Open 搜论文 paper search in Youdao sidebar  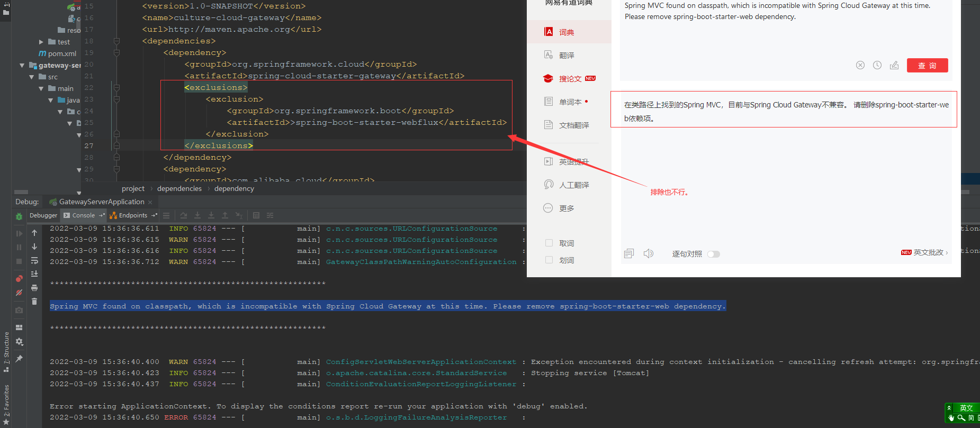tap(569, 79)
